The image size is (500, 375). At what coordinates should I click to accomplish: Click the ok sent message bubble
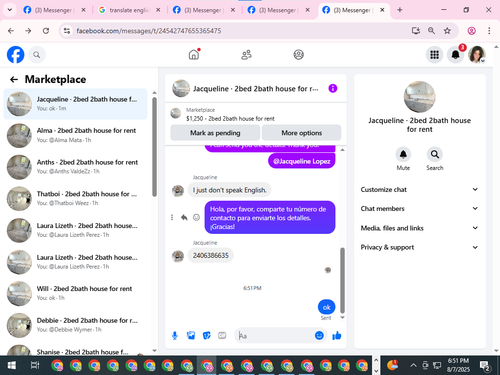326,307
